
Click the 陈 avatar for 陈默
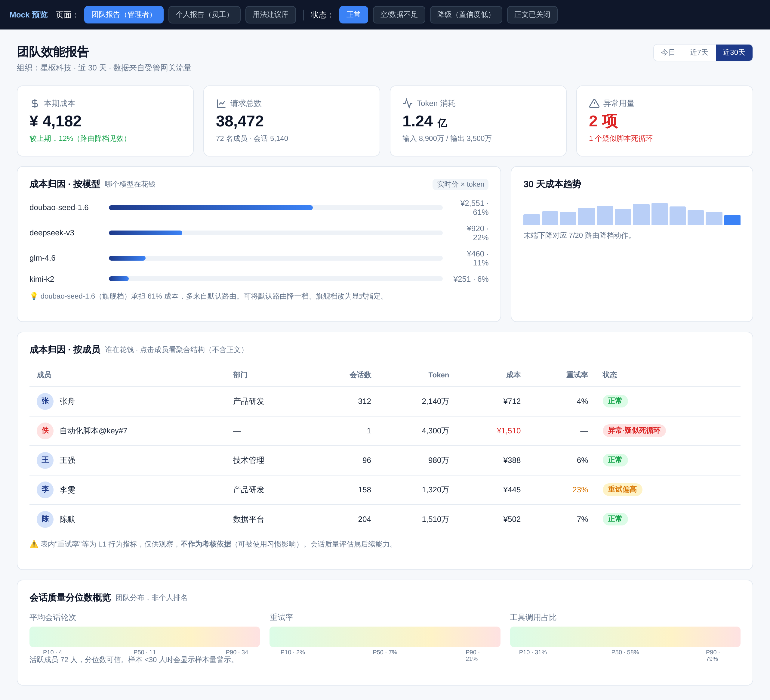click(x=45, y=519)
